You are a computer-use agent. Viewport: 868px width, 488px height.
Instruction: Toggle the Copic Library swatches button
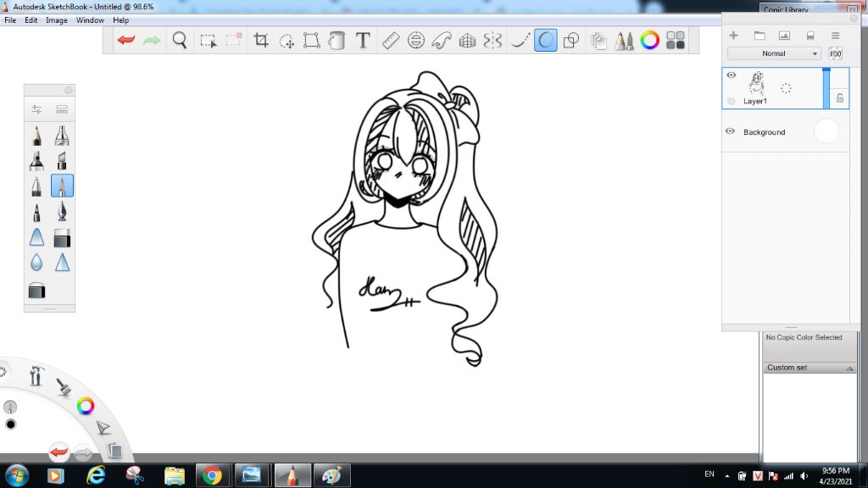[x=676, y=40]
